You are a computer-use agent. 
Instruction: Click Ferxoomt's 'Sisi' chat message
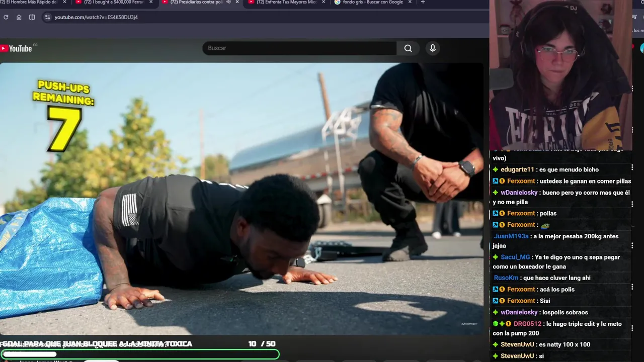coord(545,301)
